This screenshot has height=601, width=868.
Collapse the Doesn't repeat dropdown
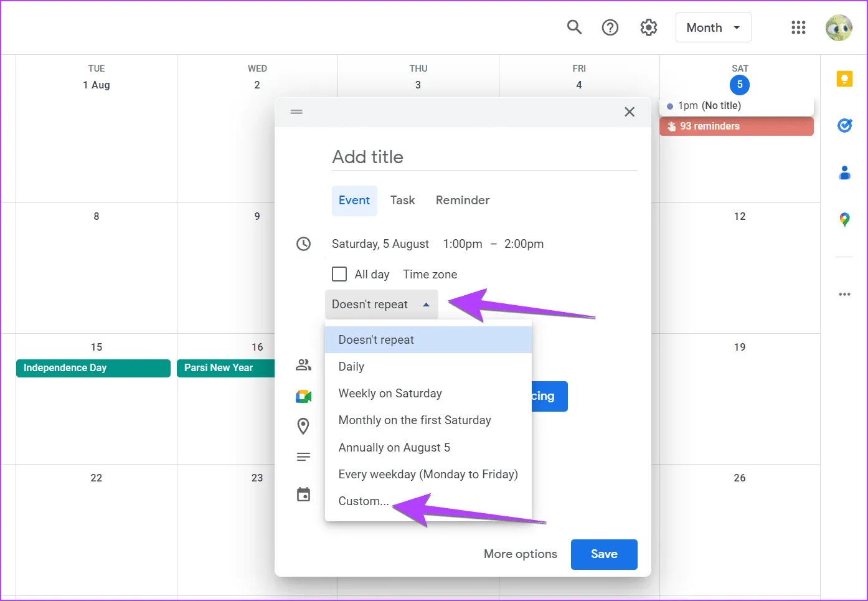381,305
